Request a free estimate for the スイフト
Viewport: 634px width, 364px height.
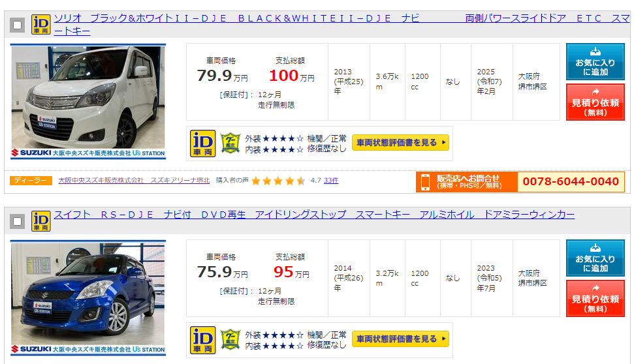click(x=595, y=299)
